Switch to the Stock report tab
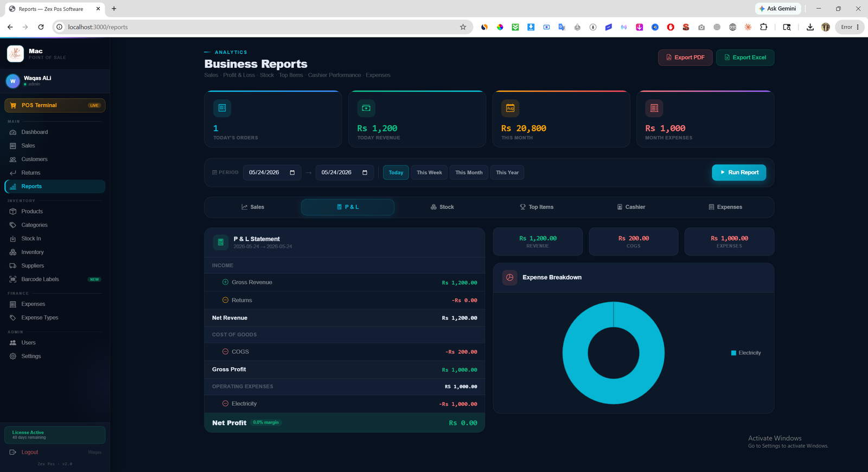This screenshot has height=472, width=868. tap(442, 207)
